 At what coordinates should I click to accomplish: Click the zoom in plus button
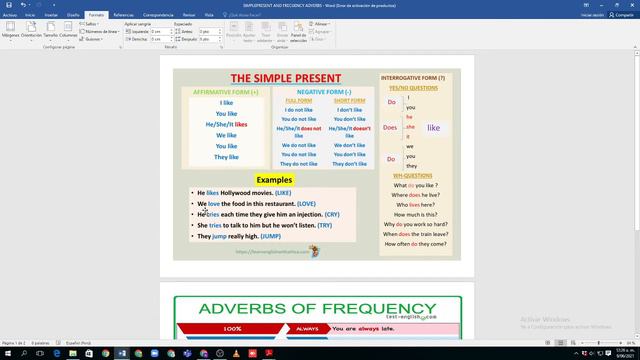point(620,343)
